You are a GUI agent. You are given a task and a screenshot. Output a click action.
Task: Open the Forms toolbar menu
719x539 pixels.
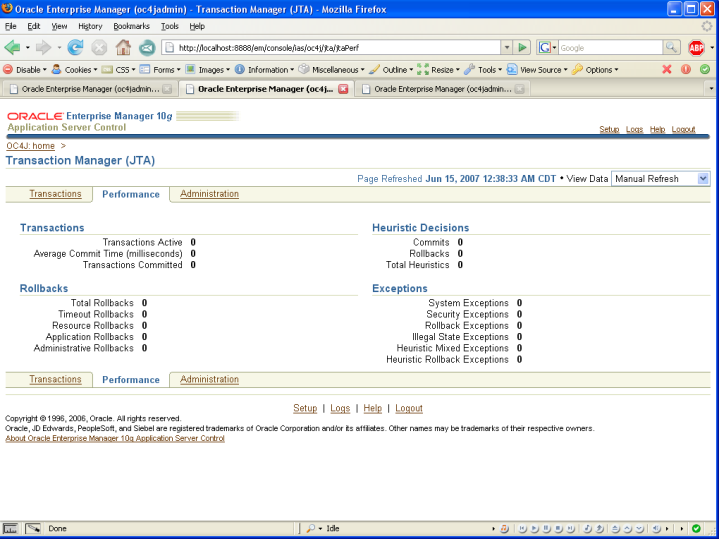160,70
